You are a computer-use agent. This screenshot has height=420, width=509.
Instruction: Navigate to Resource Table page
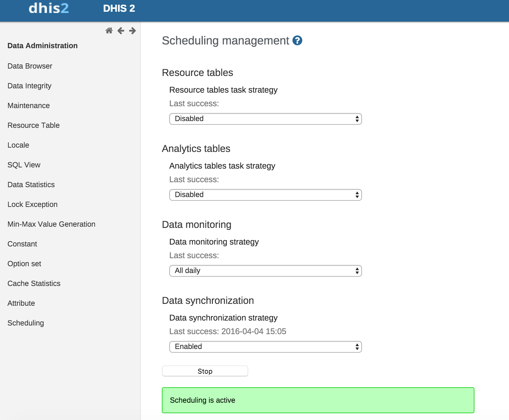[x=33, y=125]
